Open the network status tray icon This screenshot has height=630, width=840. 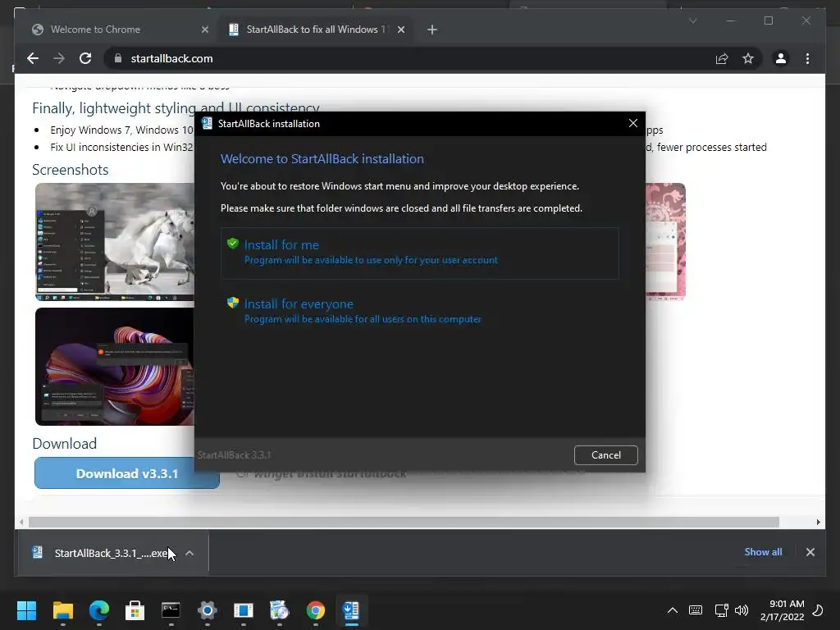coord(721,610)
